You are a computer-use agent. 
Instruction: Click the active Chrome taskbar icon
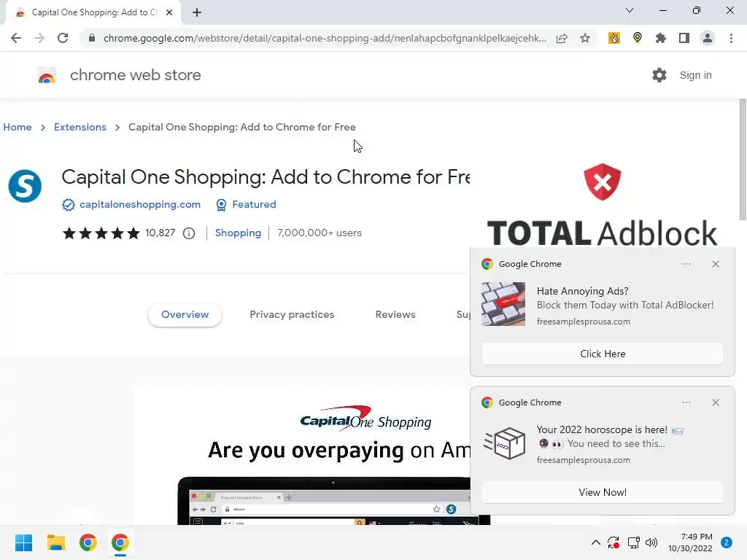[120, 542]
